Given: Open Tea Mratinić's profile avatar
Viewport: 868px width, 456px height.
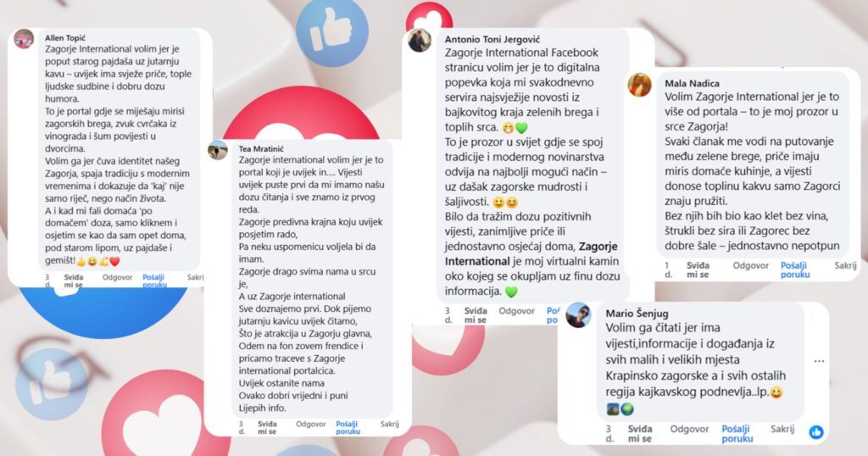Looking at the screenshot, I should 218,150.
